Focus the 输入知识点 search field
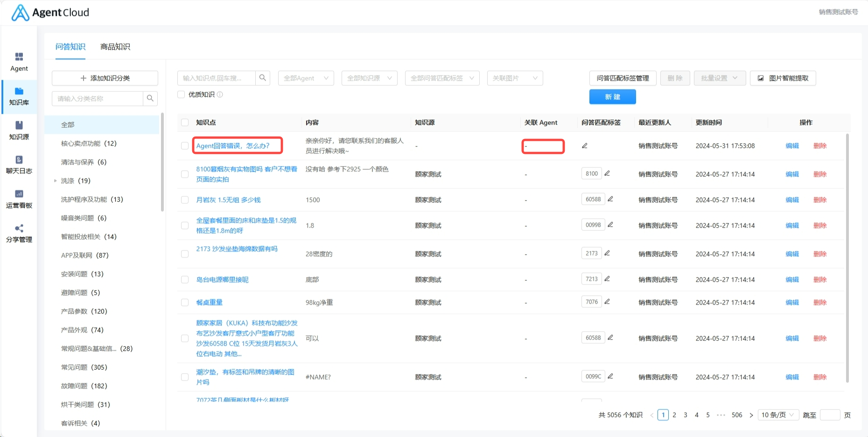 tap(217, 78)
